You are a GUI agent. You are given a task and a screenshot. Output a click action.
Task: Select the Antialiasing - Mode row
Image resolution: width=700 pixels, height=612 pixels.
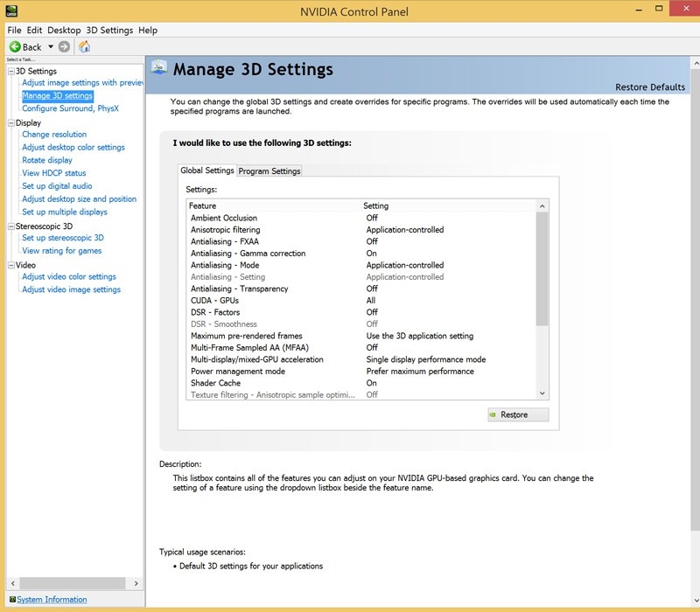coord(361,266)
